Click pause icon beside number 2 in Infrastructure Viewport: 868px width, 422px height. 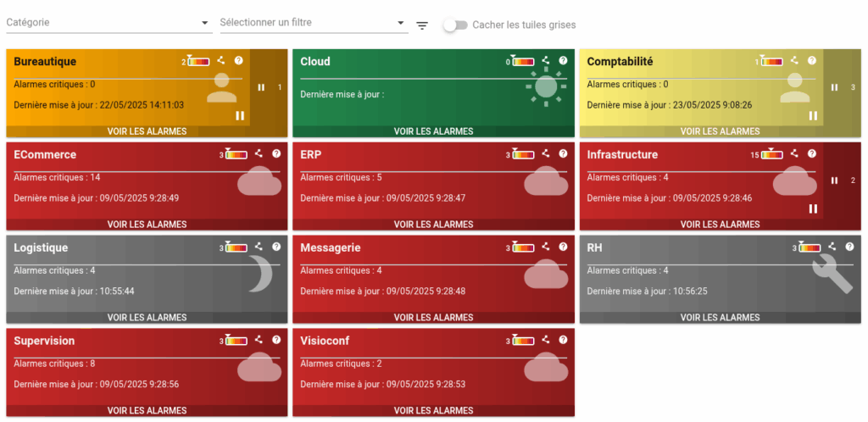(835, 180)
